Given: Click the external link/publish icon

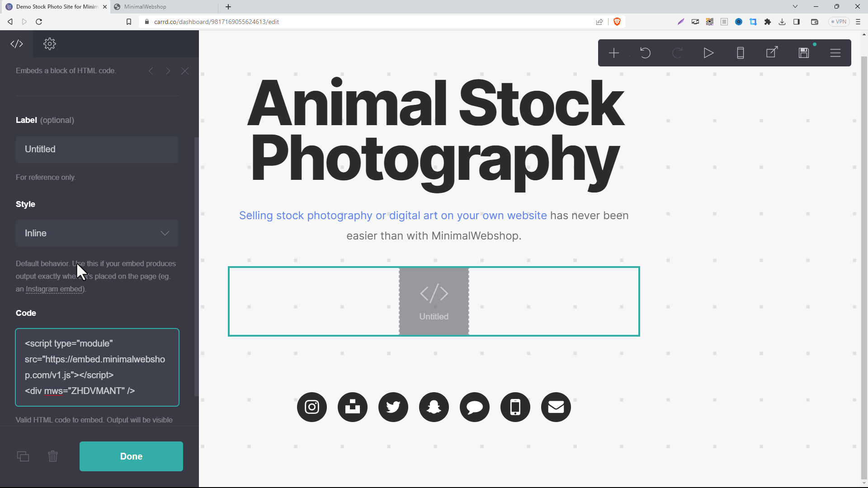Looking at the screenshot, I should pos(773,52).
